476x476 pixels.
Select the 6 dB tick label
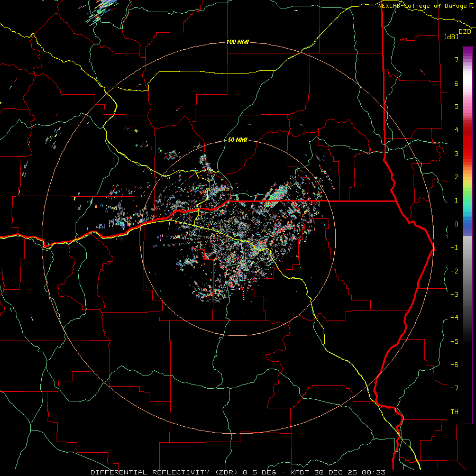tap(456, 83)
